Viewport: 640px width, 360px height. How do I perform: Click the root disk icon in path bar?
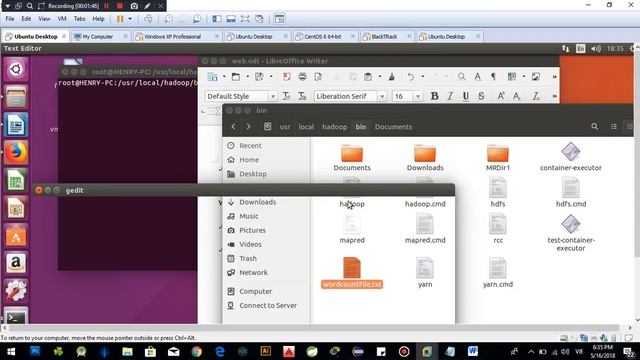tap(267, 127)
